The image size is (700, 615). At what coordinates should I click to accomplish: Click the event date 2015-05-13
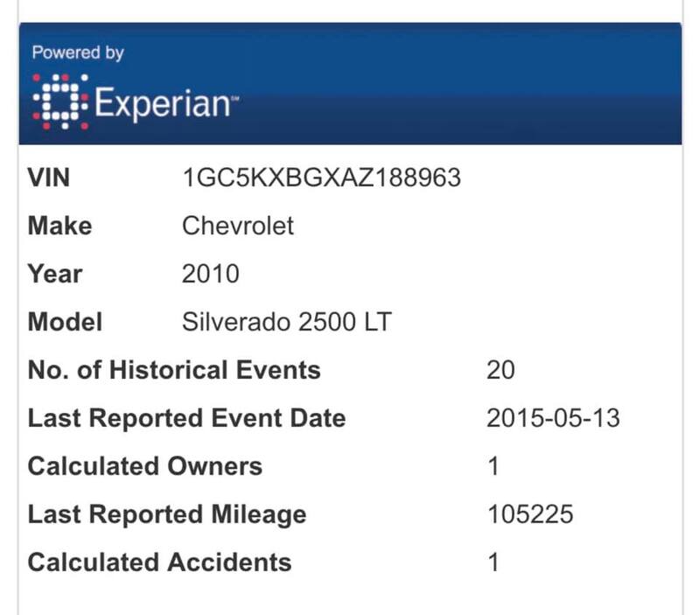(553, 418)
